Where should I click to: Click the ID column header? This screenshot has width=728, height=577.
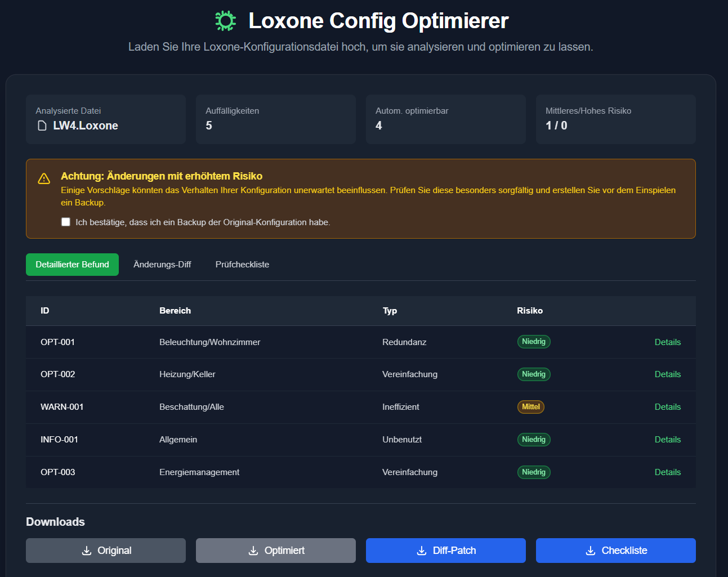coord(45,311)
